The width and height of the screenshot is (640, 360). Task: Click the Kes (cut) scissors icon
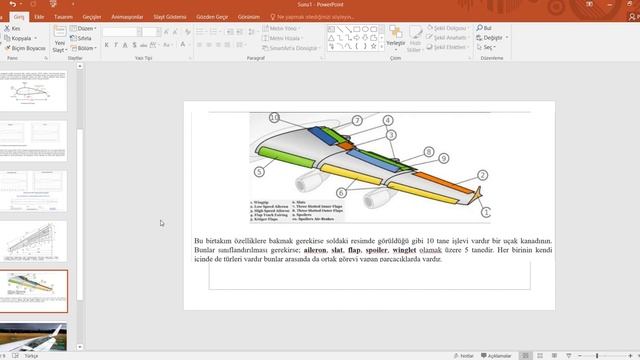click(x=7, y=28)
